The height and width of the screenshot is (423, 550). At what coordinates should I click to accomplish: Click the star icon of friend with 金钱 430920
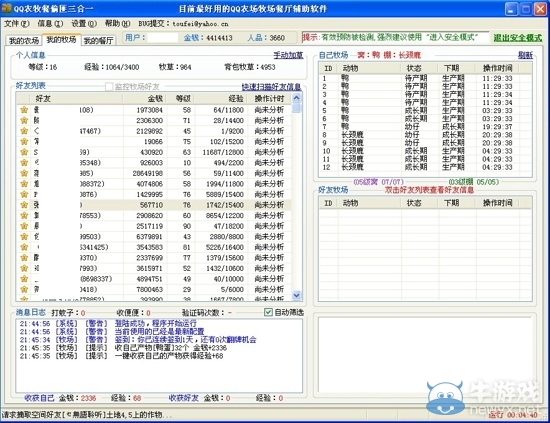pyautogui.click(x=24, y=152)
